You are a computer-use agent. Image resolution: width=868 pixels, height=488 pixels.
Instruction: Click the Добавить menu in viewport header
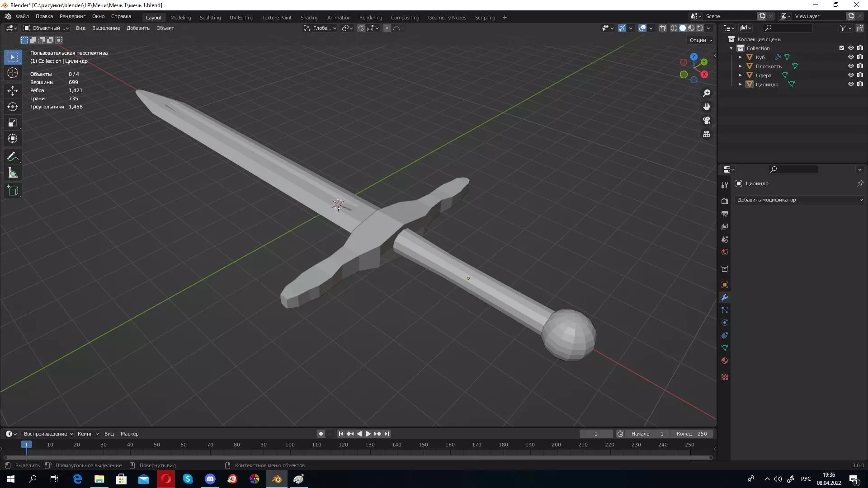pos(138,28)
